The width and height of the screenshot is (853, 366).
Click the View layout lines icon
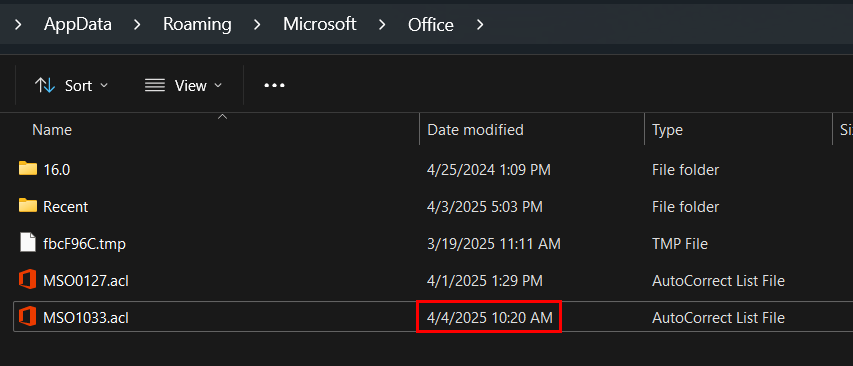click(x=154, y=85)
